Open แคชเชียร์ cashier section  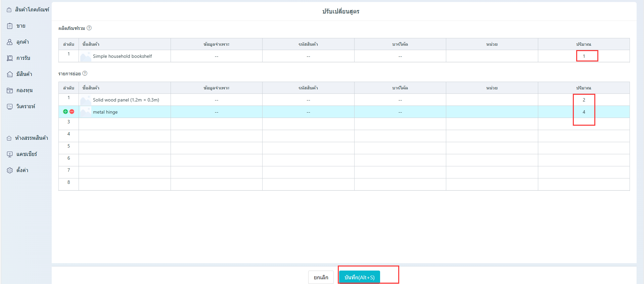click(x=27, y=154)
